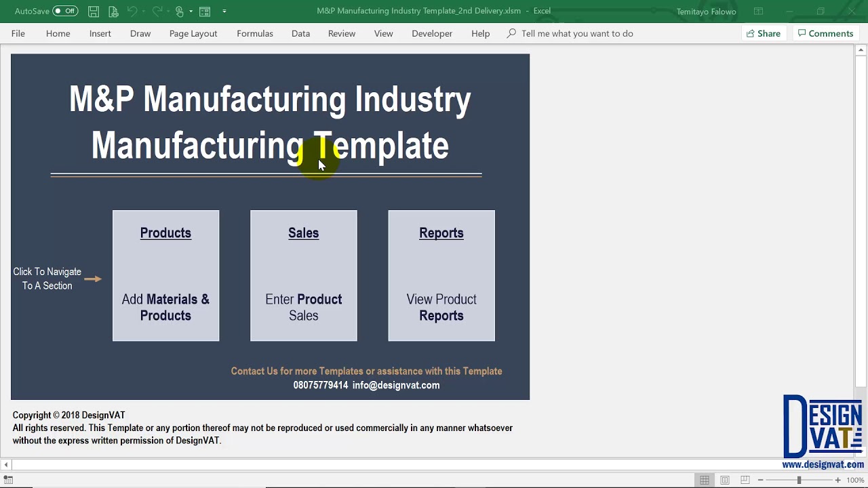Screen dimensions: 868x488
Task: Toggle the AutoSave switch
Action: pyautogui.click(x=65, y=11)
